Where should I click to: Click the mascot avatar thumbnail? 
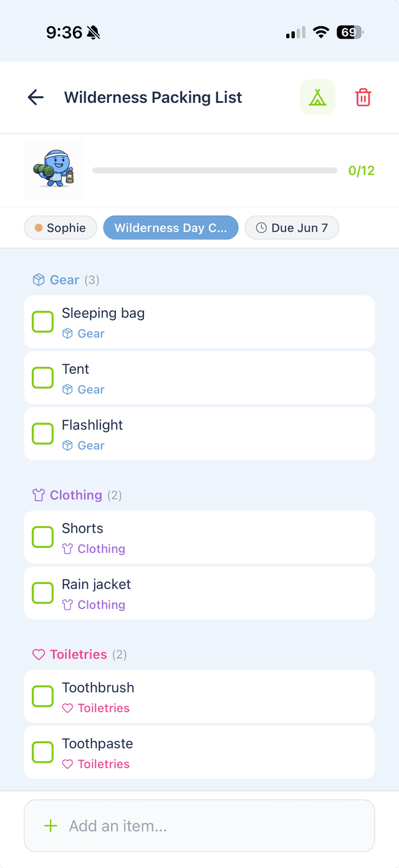coord(54,169)
